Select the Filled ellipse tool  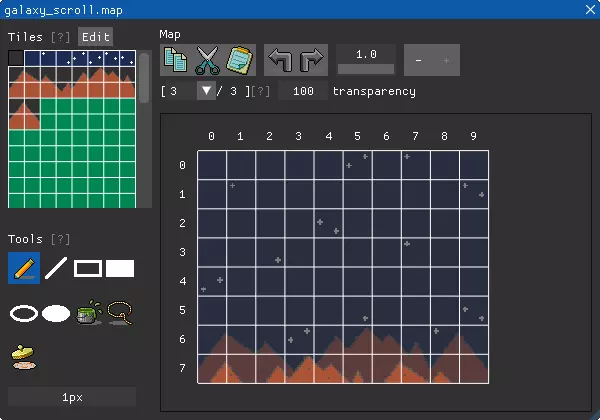pyautogui.click(x=56, y=314)
